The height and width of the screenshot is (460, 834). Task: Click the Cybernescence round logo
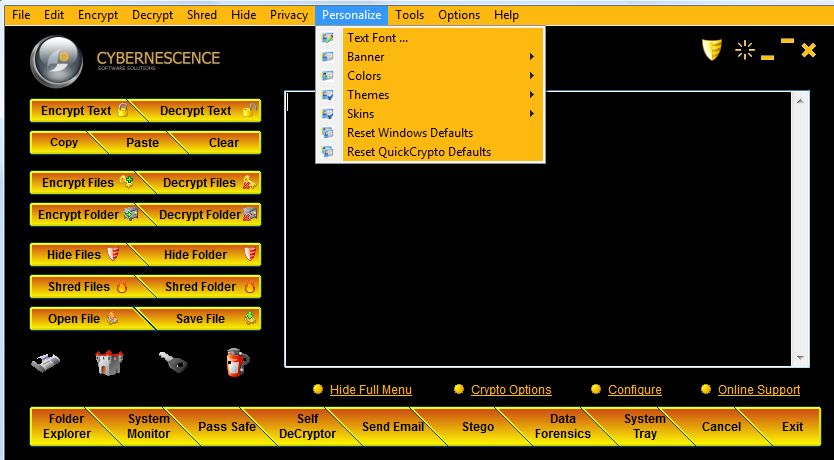(56, 61)
